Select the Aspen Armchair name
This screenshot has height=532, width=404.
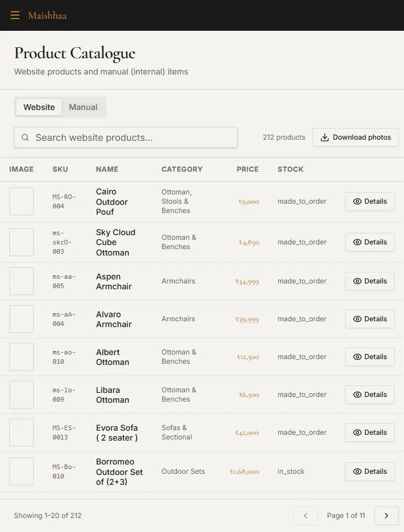(x=114, y=281)
